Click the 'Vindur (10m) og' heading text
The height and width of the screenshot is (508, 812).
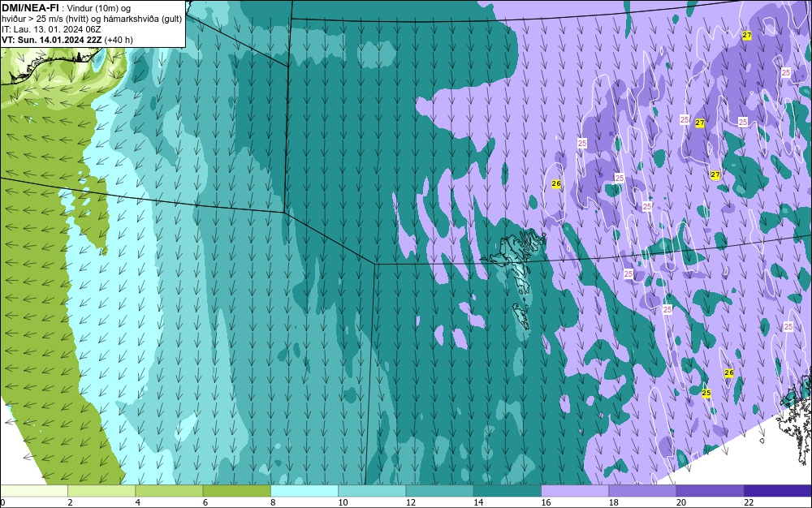tap(99, 8)
